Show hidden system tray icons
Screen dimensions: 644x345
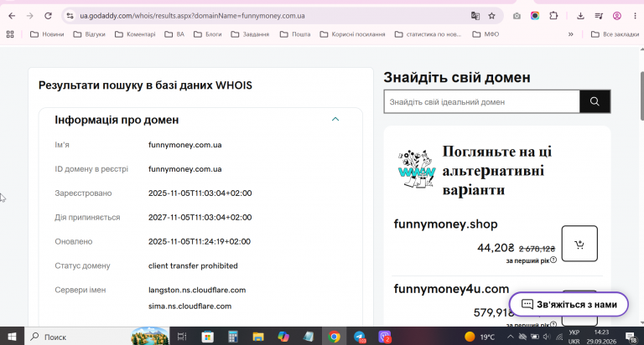[510, 337]
